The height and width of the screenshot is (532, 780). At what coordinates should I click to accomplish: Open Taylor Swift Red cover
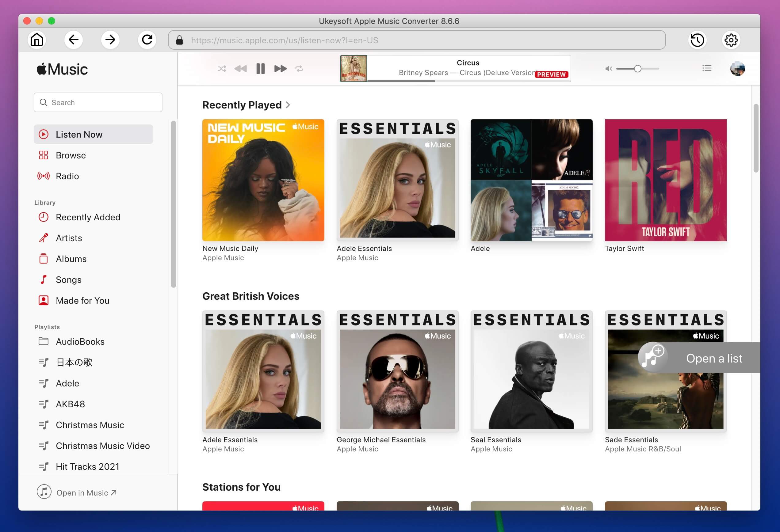click(x=666, y=180)
